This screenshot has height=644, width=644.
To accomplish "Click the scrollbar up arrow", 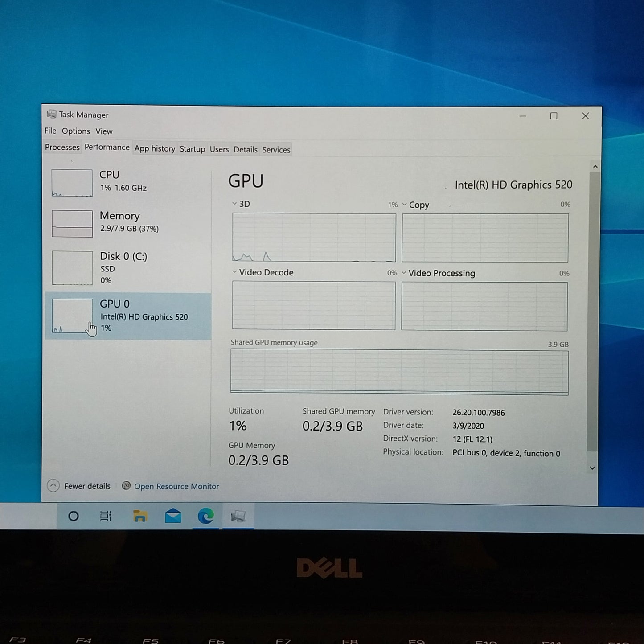I will click(595, 167).
